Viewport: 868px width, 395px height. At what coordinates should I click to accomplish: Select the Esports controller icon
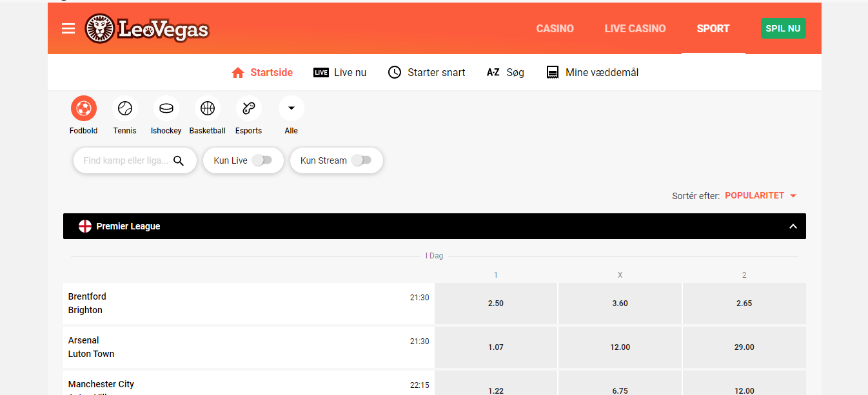249,108
